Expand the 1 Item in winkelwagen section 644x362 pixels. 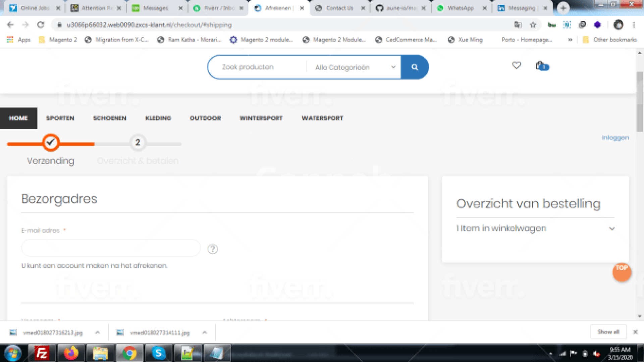point(611,229)
